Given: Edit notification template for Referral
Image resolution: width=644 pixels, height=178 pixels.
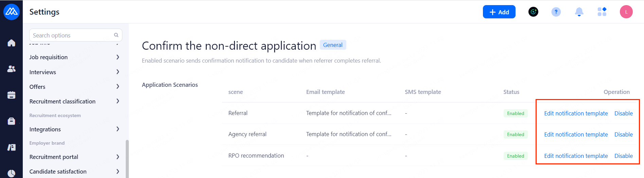Looking at the screenshot, I should point(576,113).
